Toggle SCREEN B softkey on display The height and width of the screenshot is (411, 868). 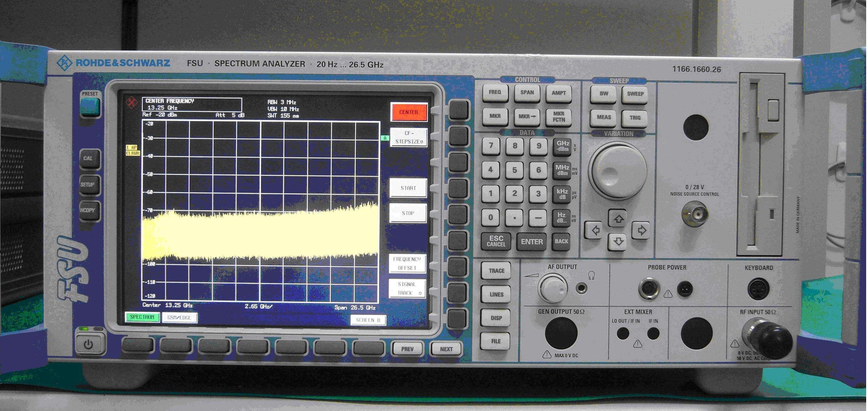368,320
